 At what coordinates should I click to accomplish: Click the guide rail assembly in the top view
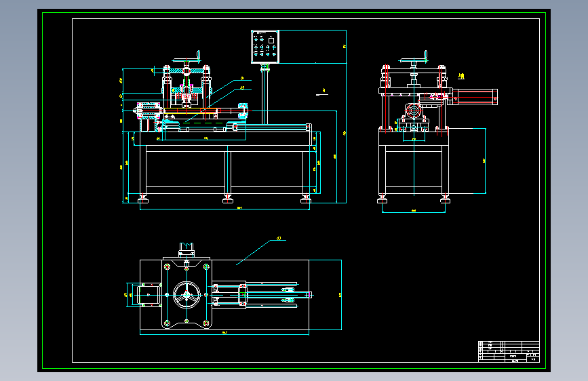[262, 295]
